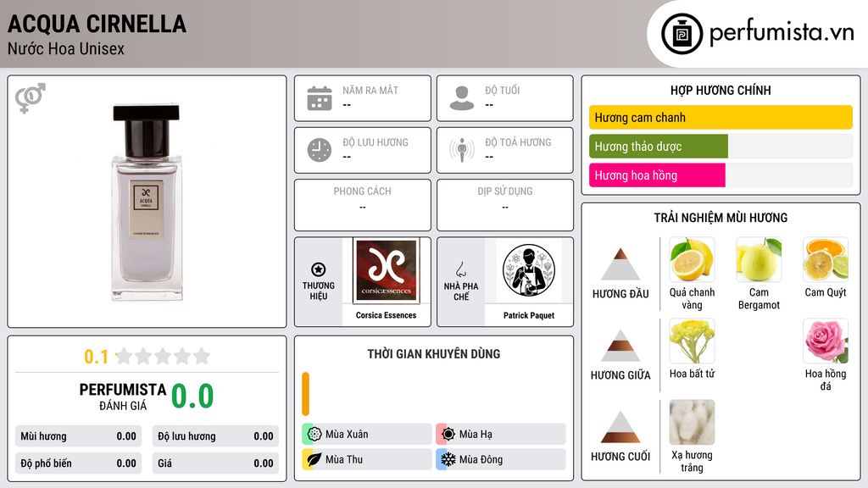Click the Hương Cuối pyramid icon
The image size is (868, 488).
620,427
